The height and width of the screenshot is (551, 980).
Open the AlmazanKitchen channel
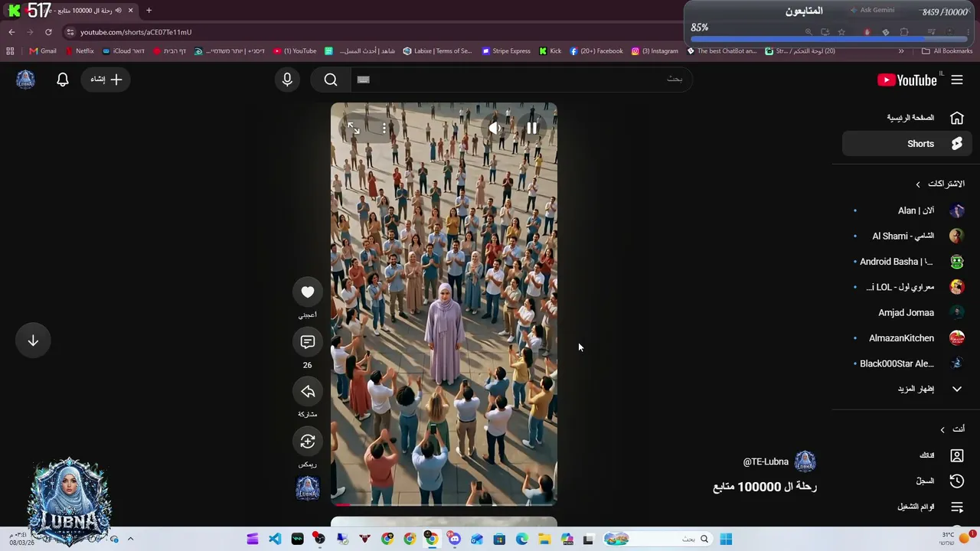[x=907, y=338]
